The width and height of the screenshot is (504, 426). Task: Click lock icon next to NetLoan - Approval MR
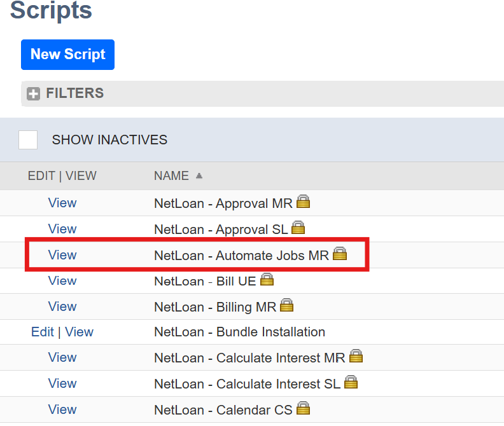pyautogui.click(x=303, y=203)
